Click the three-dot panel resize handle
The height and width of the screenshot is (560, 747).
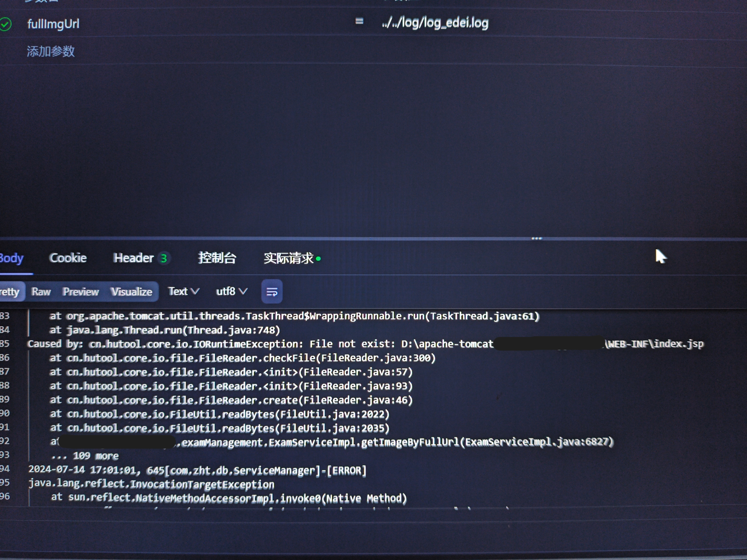point(537,238)
